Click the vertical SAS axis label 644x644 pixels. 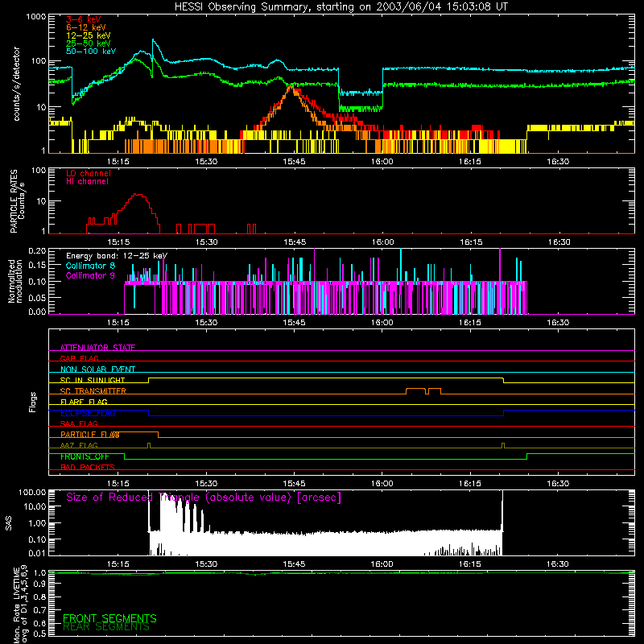coord(8,523)
